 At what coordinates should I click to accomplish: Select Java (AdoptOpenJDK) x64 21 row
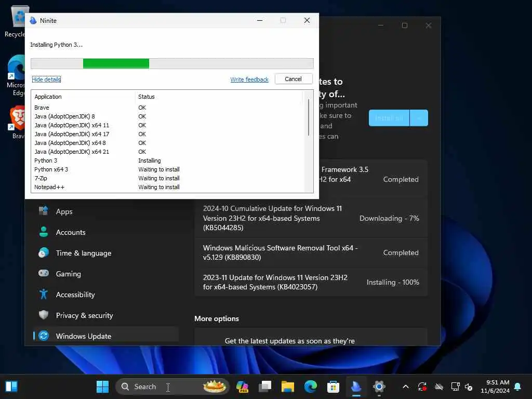coord(169,152)
